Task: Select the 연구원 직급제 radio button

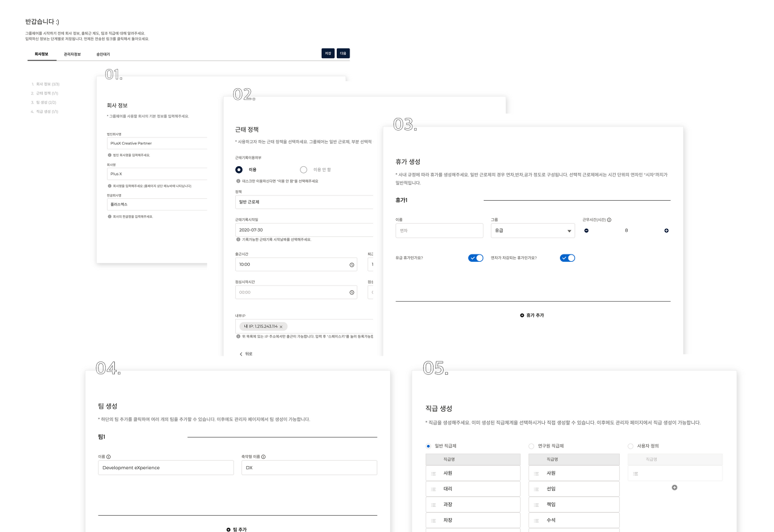Action: pos(532,446)
